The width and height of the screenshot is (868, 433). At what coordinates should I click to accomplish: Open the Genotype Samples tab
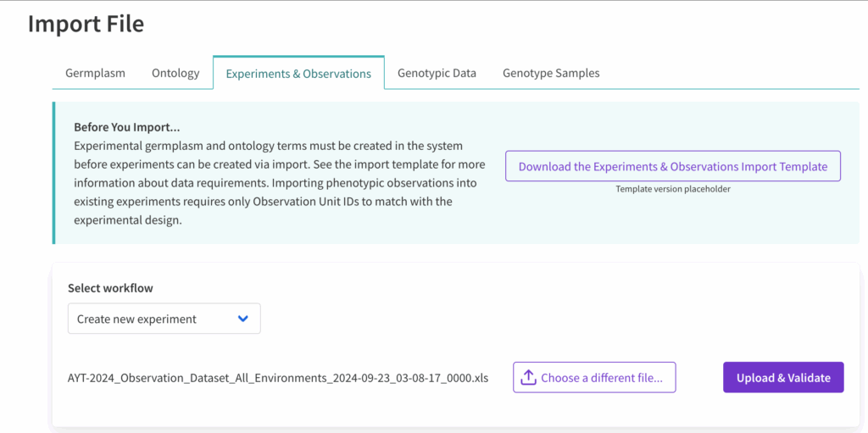(x=551, y=73)
